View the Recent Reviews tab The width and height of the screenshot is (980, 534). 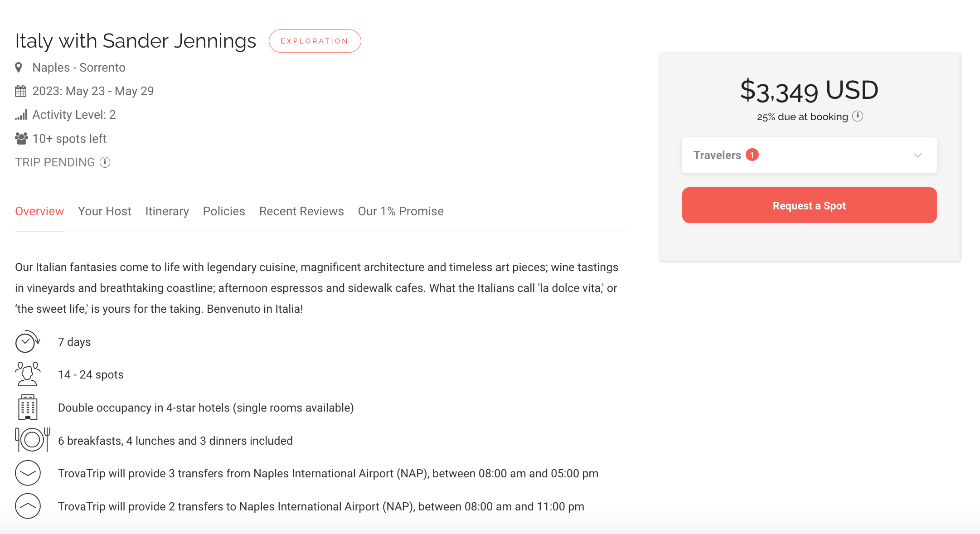pos(301,211)
